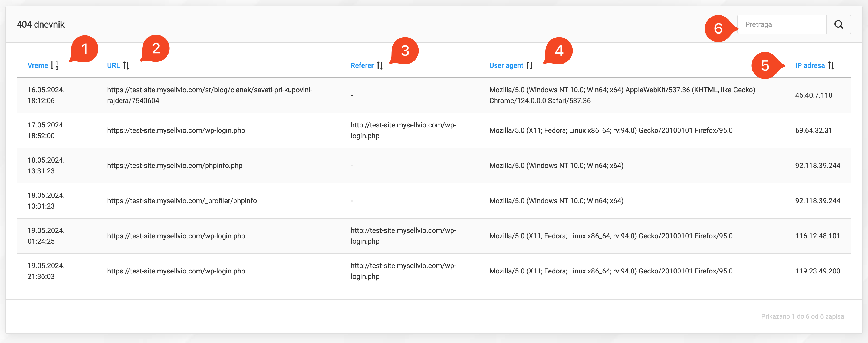The width and height of the screenshot is (868, 343).
Task: Click IP address 116.12.48.101
Action: [x=817, y=236]
